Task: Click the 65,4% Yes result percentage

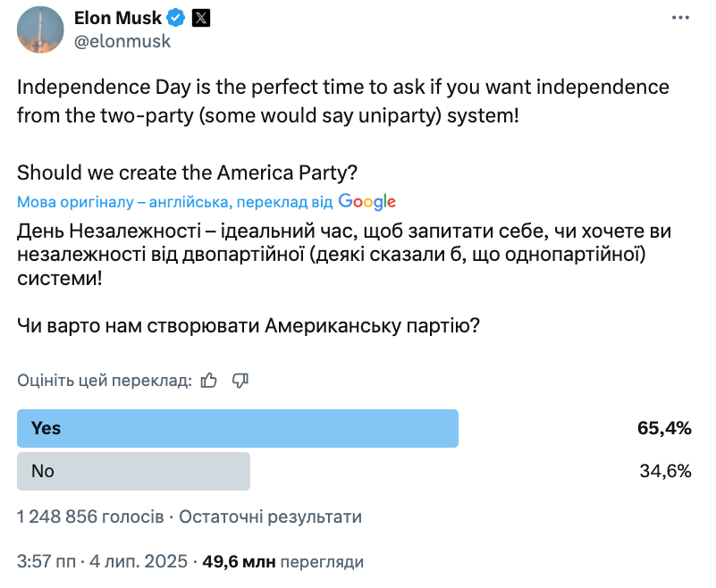Action: click(664, 428)
